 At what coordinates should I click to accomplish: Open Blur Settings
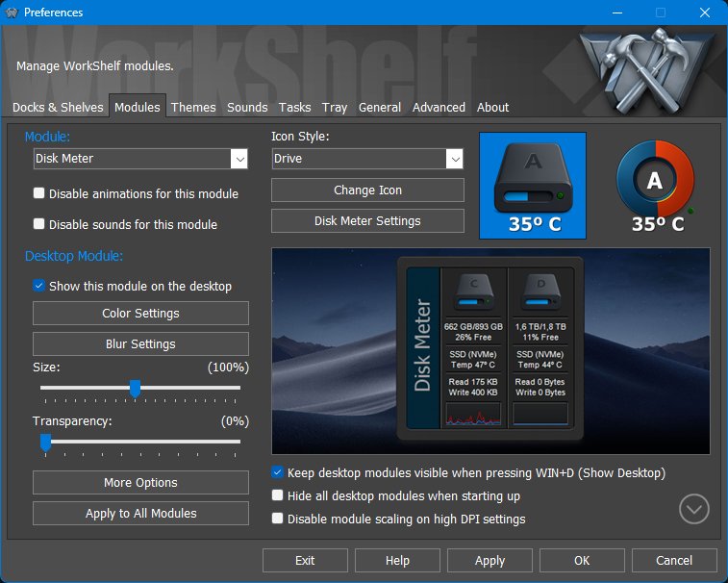(x=140, y=343)
